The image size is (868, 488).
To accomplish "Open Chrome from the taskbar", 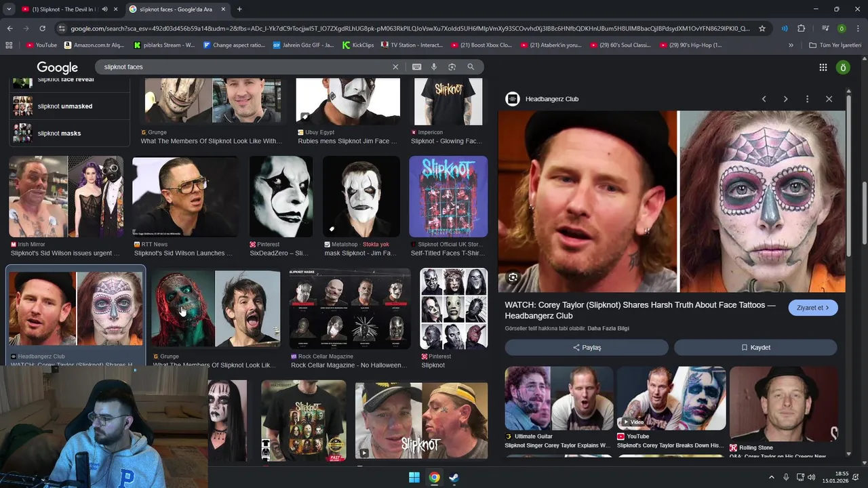I will 434,477.
